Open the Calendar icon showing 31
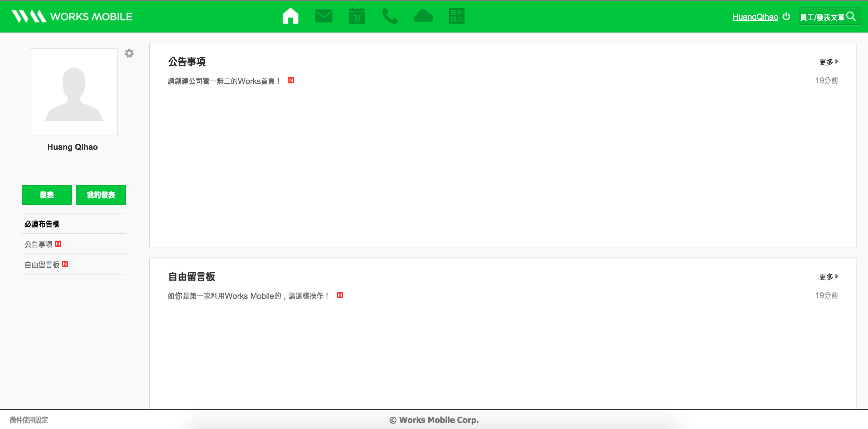Image resolution: width=868 pixels, height=429 pixels. point(357,16)
